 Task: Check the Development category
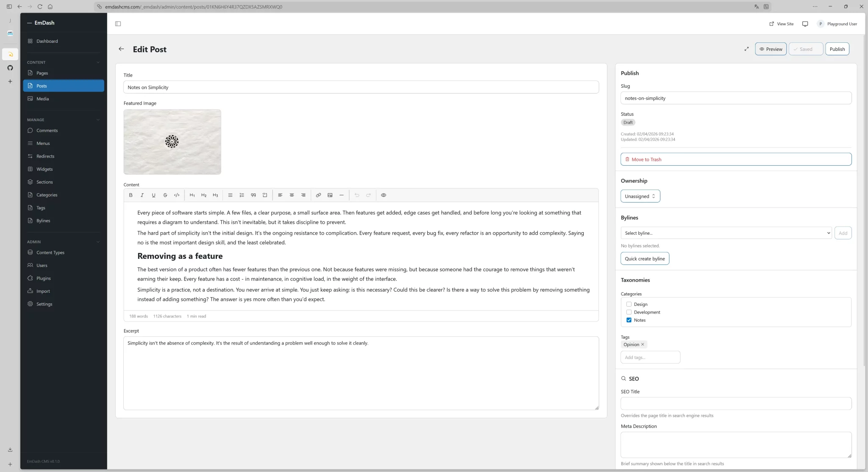[x=629, y=312]
